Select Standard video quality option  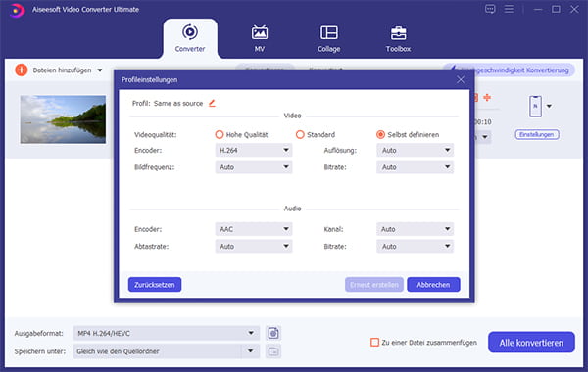point(300,134)
